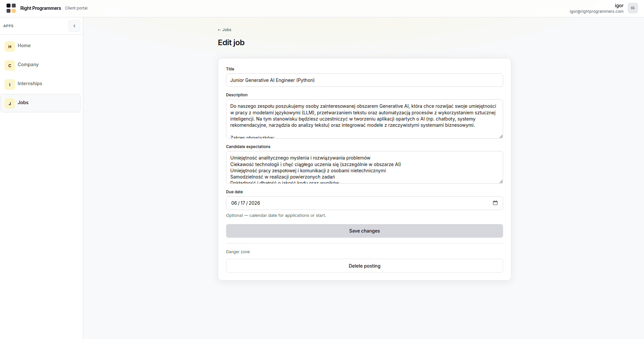Viewport: 644px width, 339px height.
Task: Click the IG avatar icon
Action: (x=633, y=8)
